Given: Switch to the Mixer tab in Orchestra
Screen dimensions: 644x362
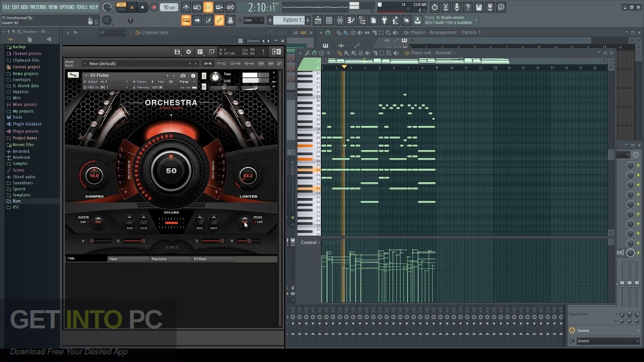Looking at the screenshot, I should point(129,259).
